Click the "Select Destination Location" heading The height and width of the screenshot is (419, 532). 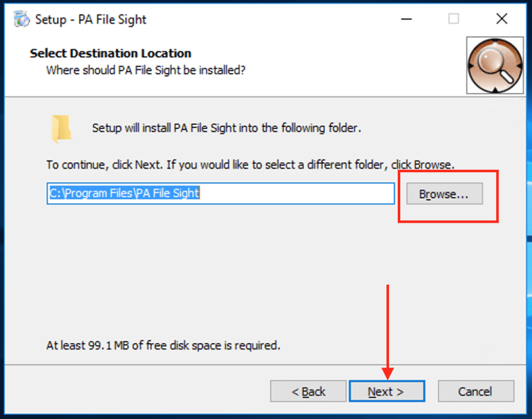point(110,54)
